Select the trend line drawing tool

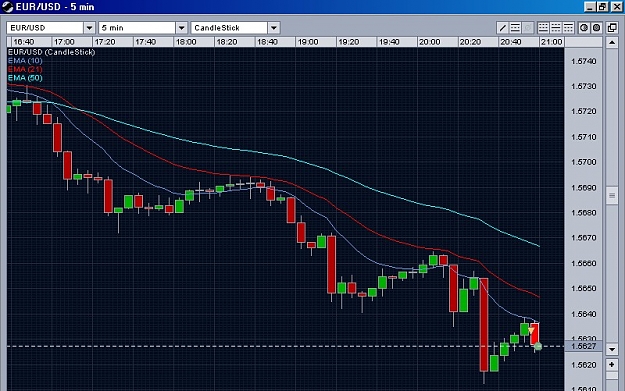coord(503,28)
